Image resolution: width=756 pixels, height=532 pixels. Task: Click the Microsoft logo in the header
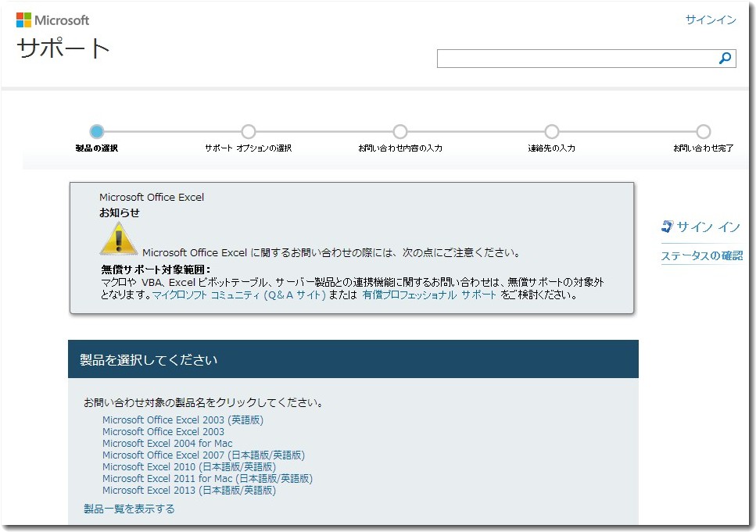[x=52, y=20]
